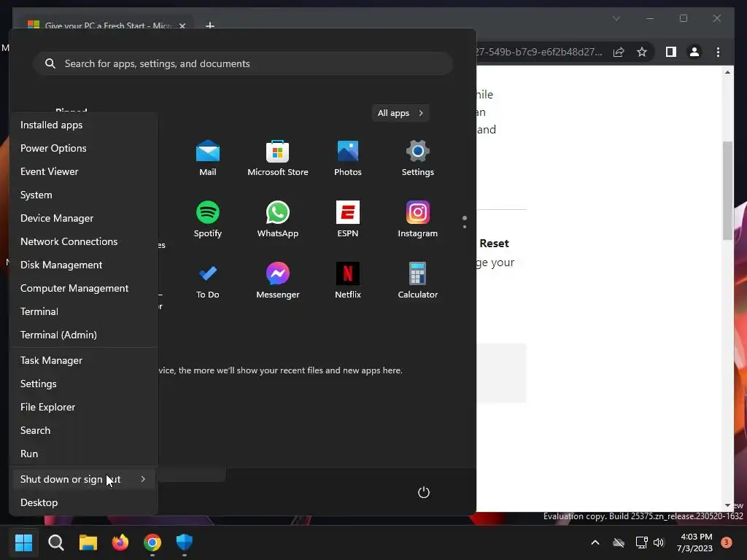Choose Search from the context menu
The image size is (747, 560).
[83, 430]
